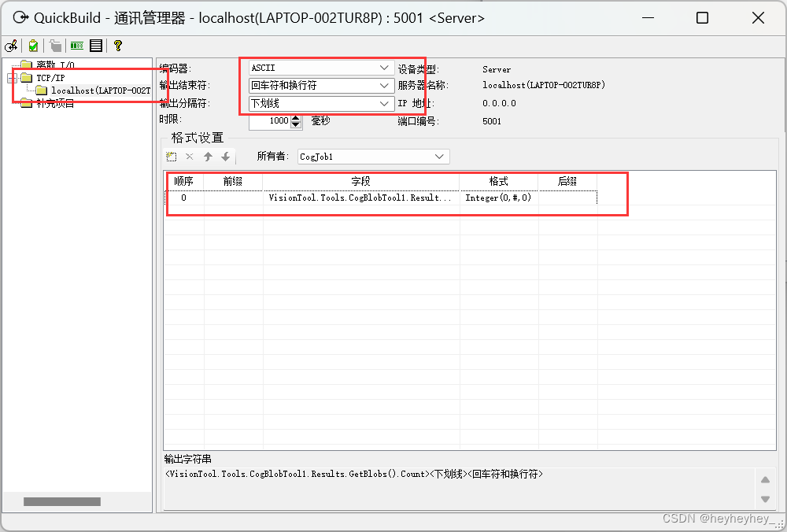Click the move-down arrow icon in 格式设置
Screen dimensions: 787x532
[226, 157]
